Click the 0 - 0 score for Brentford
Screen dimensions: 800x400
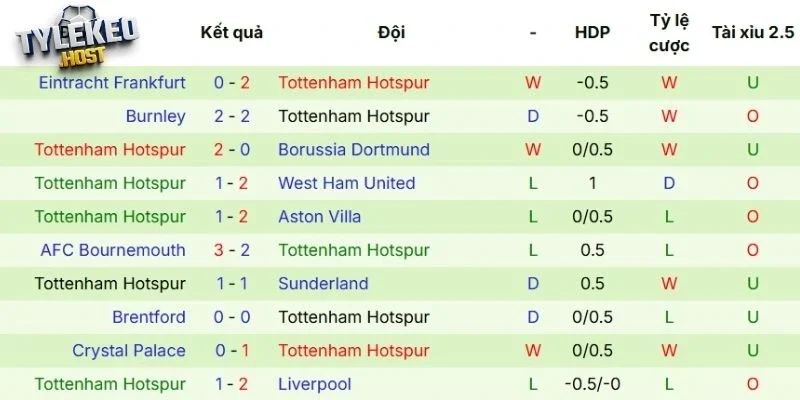pyautogui.click(x=232, y=317)
